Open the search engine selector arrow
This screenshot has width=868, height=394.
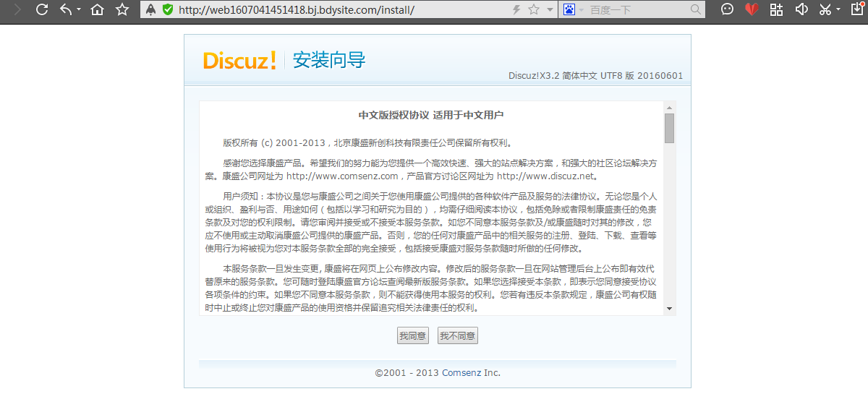click(581, 10)
